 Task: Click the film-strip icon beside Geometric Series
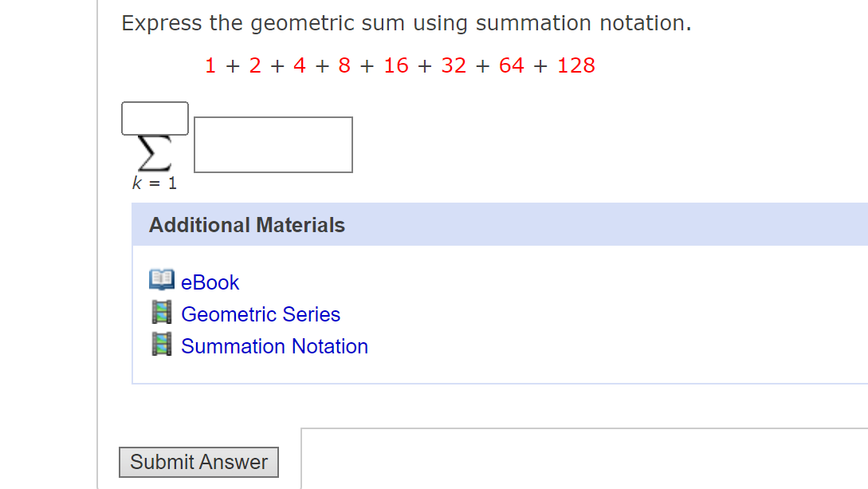(x=162, y=312)
